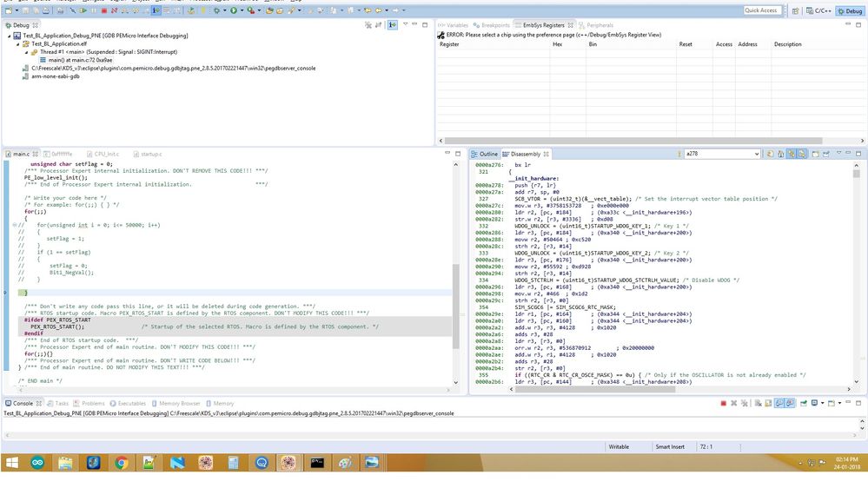Viewport: 868px width, 488px height.
Task: Click the Suspend (pause) toolbar icon
Action: pos(94,10)
